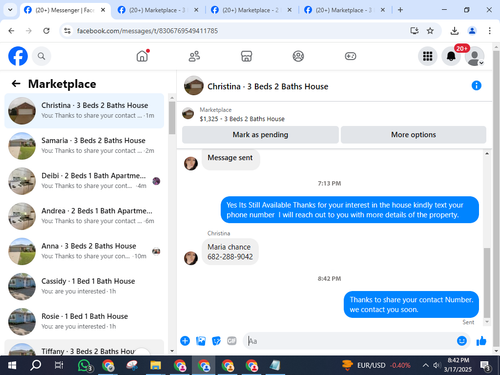The height and width of the screenshot is (375, 500).
Task: Expand the tab search dropdown arrow
Action: click(10, 10)
